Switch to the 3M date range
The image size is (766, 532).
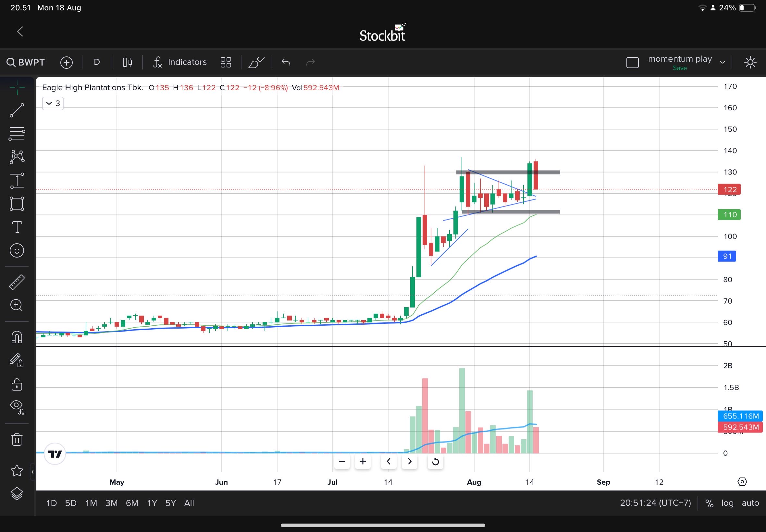tap(111, 503)
